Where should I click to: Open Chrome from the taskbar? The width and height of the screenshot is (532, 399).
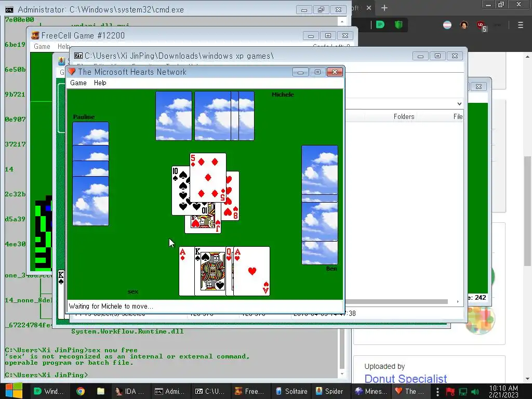(81, 391)
